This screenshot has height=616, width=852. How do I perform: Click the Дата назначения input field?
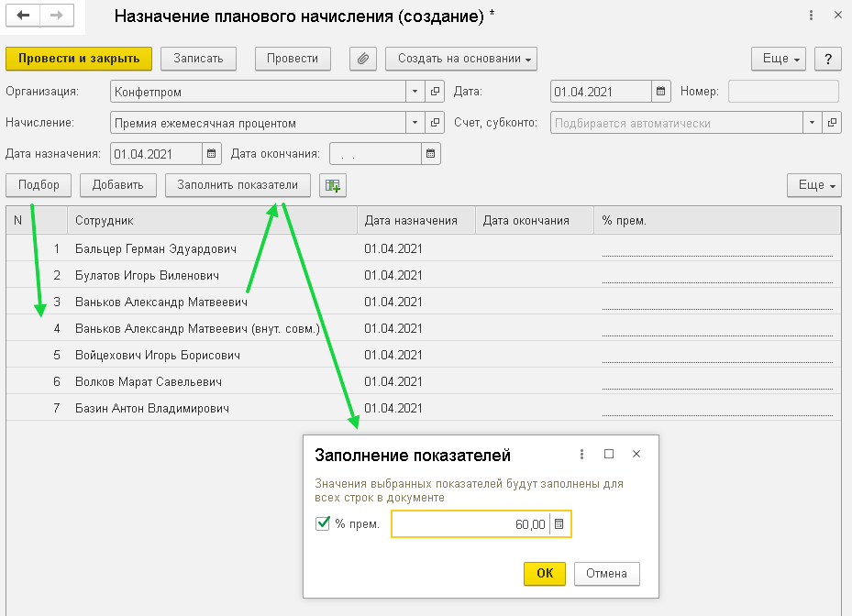tap(157, 154)
